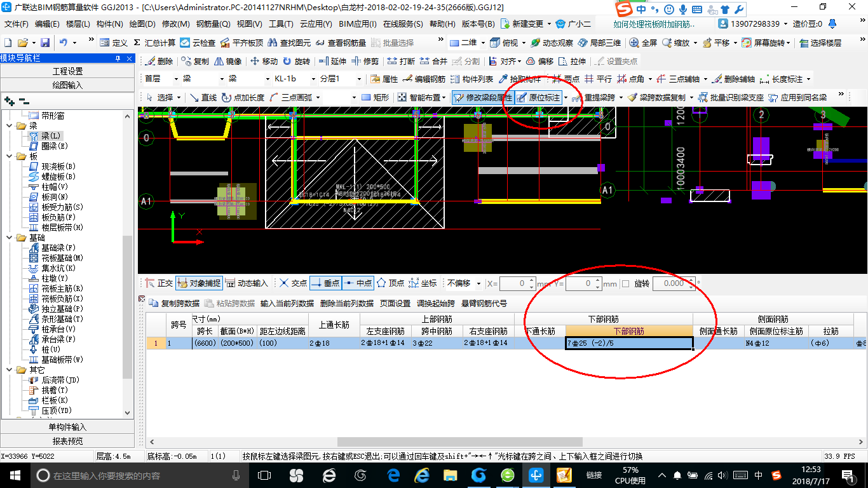Click 全屏 full screen tool

pos(643,43)
